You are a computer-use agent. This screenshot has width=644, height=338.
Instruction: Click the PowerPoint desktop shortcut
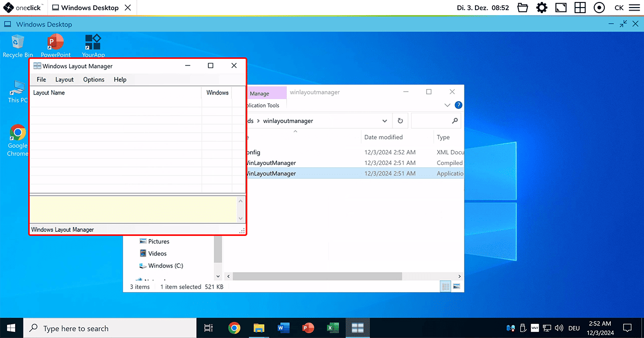point(55,44)
